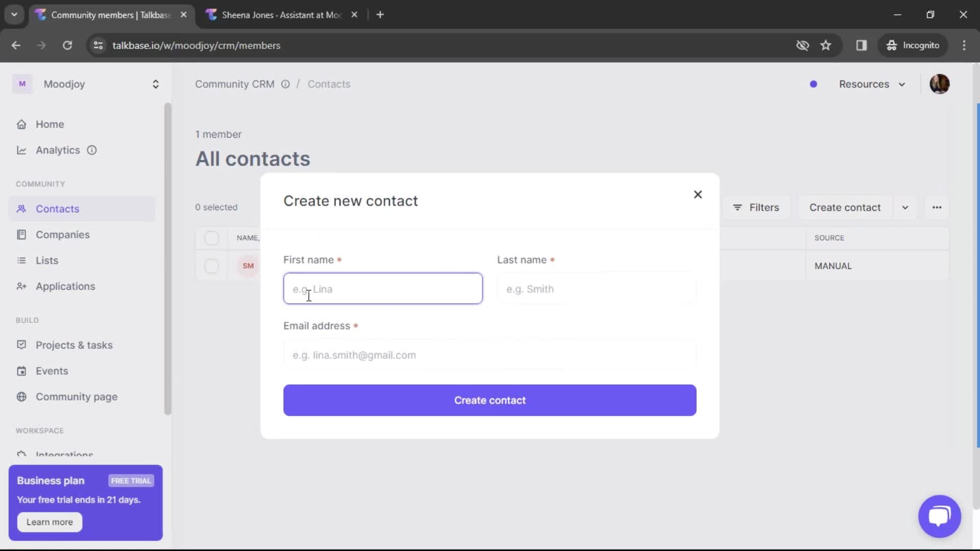This screenshot has height=551, width=980.
Task: Select the Contacts breadcrumb tab
Action: coord(329,84)
